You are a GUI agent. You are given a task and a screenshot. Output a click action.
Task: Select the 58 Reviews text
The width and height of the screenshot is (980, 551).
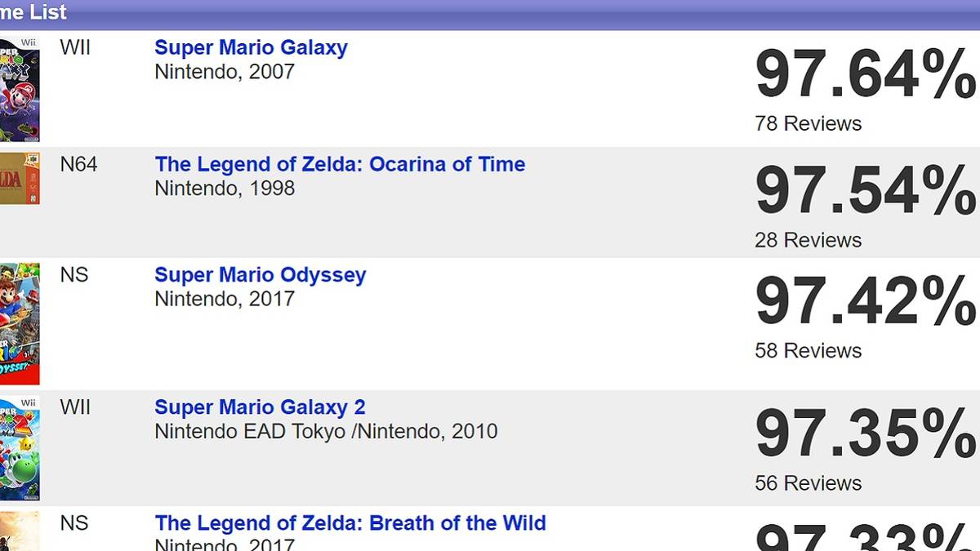click(x=808, y=351)
